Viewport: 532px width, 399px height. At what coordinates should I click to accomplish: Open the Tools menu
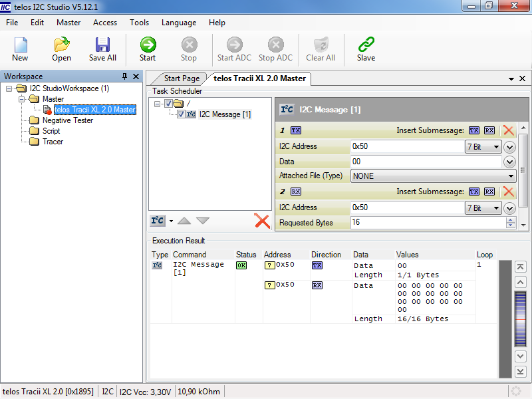(139, 23)
